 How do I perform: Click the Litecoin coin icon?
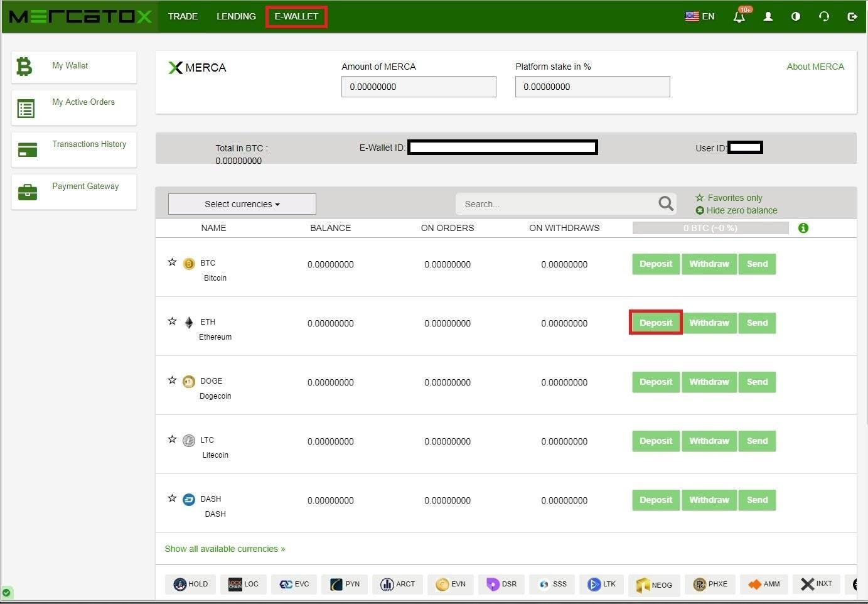click(x=189, y=441)
